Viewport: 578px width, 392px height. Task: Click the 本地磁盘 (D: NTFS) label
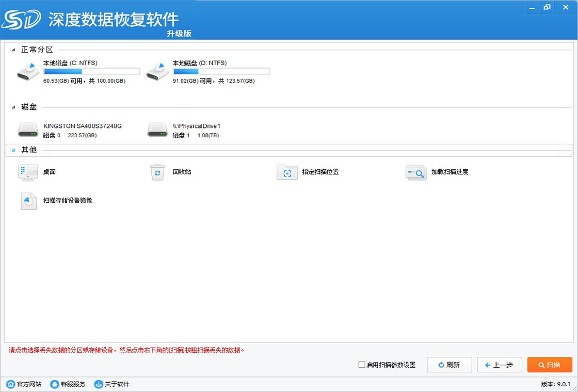[x=200, y=63]
